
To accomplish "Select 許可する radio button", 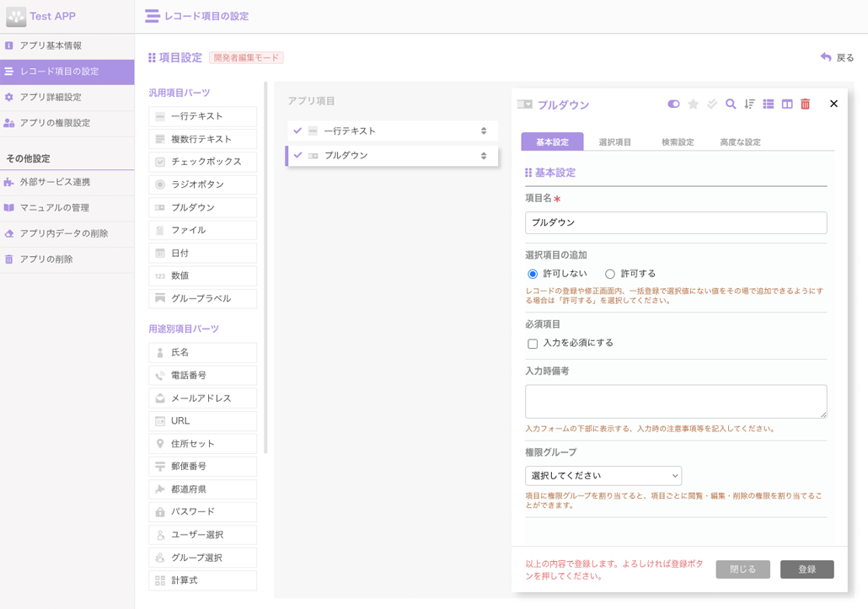I will [x=610, y=274].
